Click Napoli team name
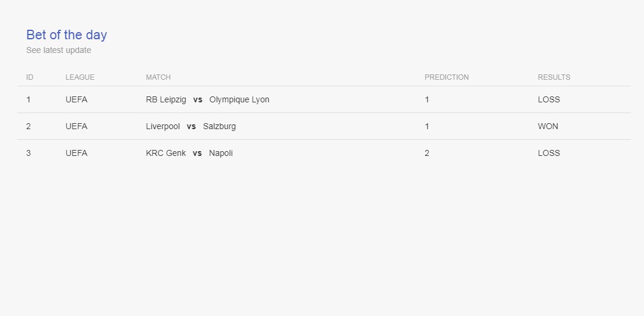Screen dimensions: 644x316 coord(221,153)
